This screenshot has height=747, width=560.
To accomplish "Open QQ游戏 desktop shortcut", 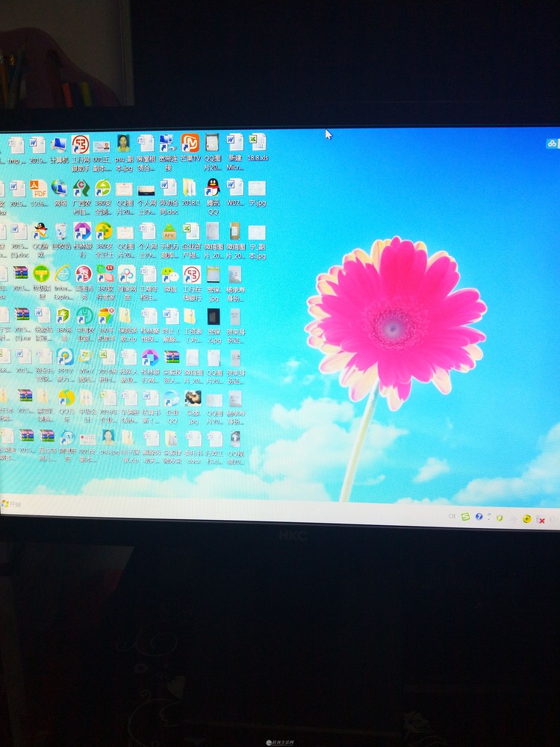I will tap(40, 241).
